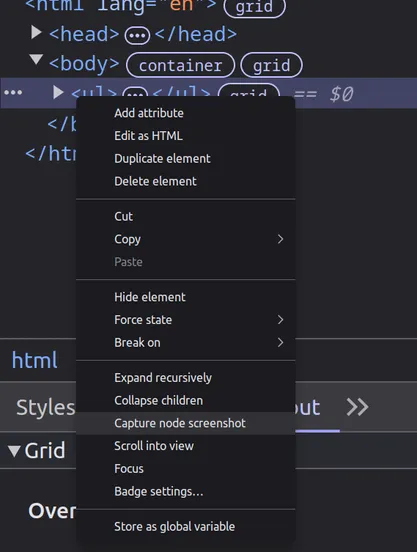Image resolution: width=417 pixels, height=552 pixels.
Task: Select Expand recursively
Action: pyautogui.click(x=185, y=378)
